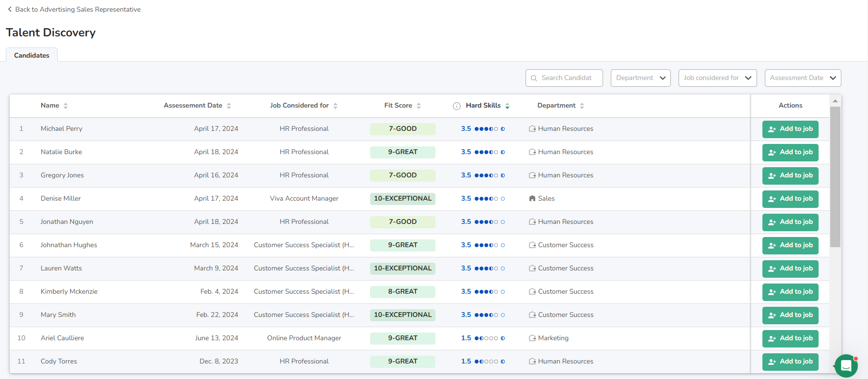Click the Hard Skills info icon
This screenshot has height=379, width=868.
coord(456,106)
